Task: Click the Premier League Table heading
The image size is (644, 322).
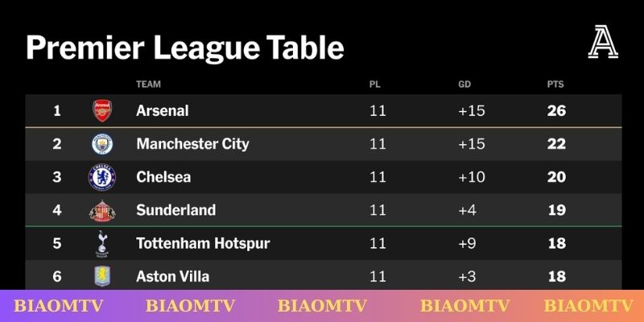Action: coord(185,48)
